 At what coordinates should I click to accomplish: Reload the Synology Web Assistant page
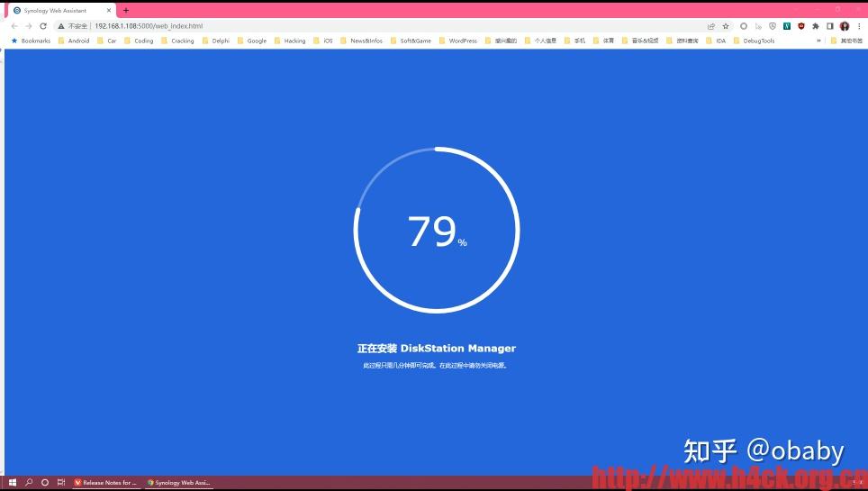[x=43, y=26]
